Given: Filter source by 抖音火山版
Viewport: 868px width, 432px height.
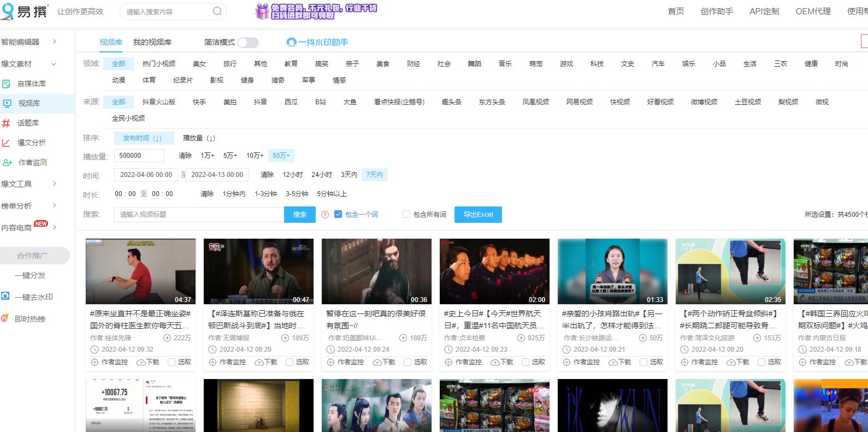Looking at the screenshot, I should (159, 102).
